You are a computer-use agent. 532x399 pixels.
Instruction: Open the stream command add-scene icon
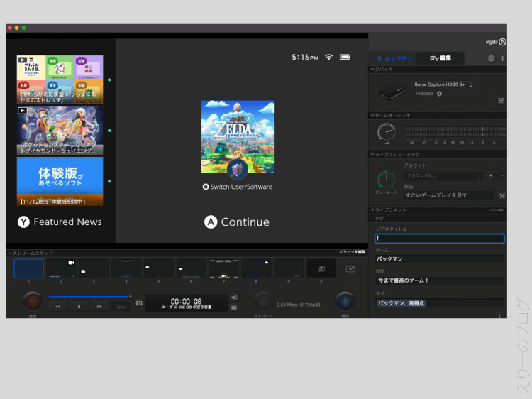coord(350,269)
